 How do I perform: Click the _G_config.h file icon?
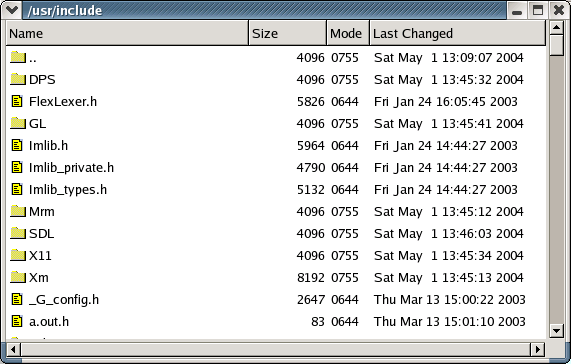click(x=17, y=299)
